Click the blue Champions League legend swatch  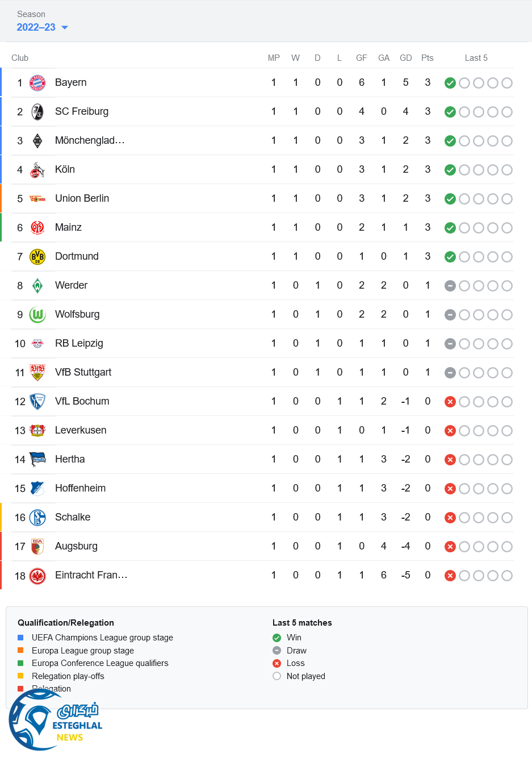click(20, 638)
